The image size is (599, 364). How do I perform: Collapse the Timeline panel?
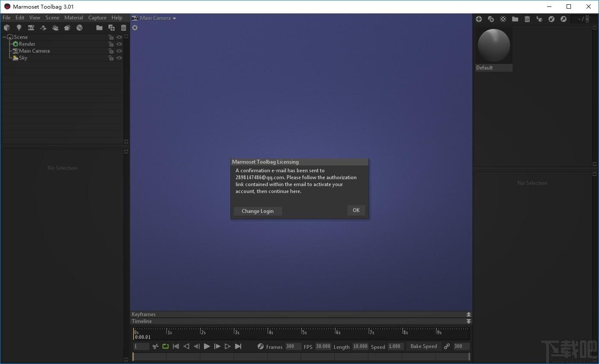pos(468,321)
